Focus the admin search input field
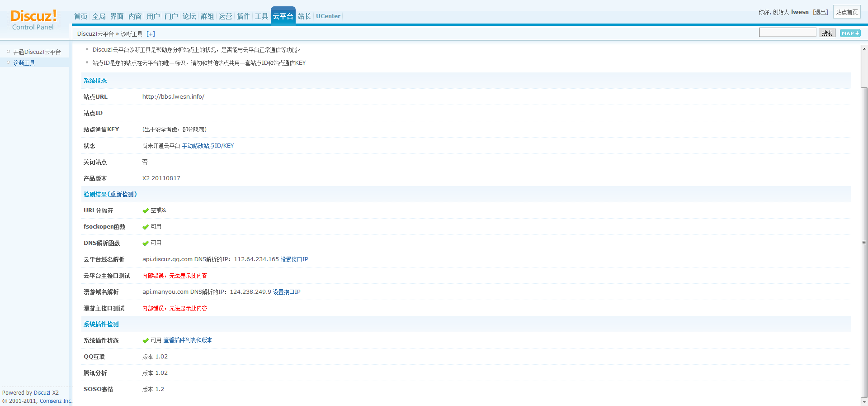Viewport: 868px width, 406px height. pos(788,32)
